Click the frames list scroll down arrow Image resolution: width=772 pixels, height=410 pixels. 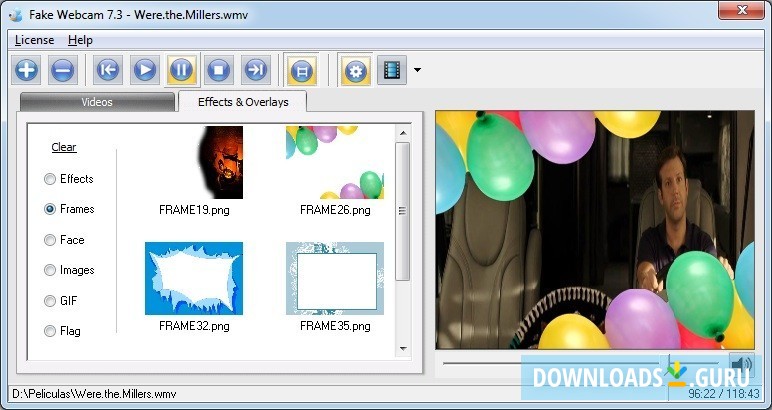403,348
